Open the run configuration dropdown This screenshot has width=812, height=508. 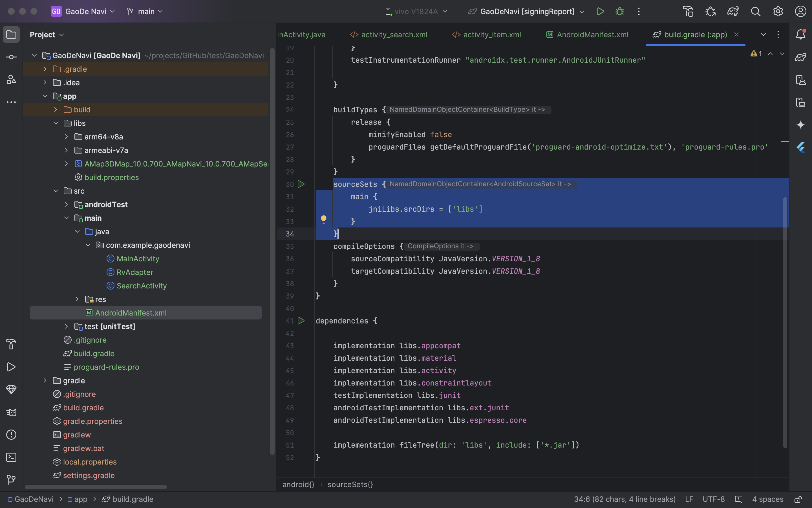click(x=527, y=11)
